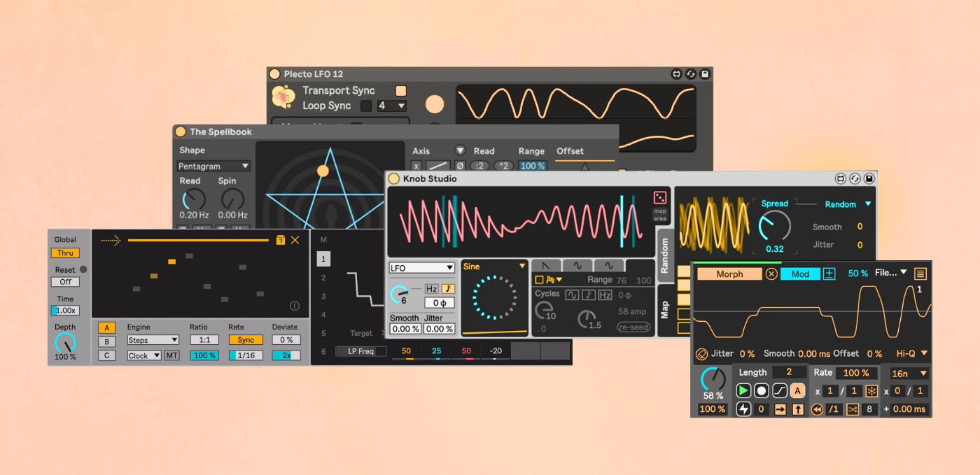The width and height of the screenshot is (980, 475).
Task: Adjust The Spellbook Spin knob
Action: [232, 199]
